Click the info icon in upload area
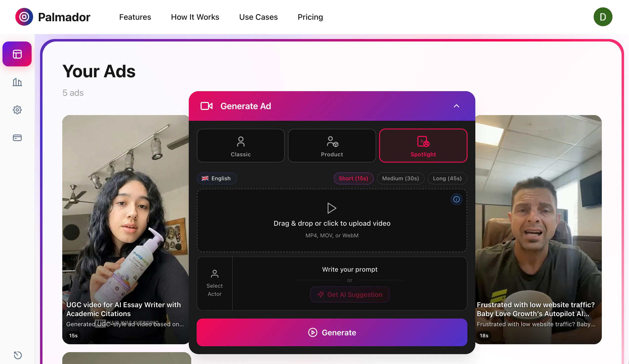The height and width of the screenshot is (364, 629). 457,199
